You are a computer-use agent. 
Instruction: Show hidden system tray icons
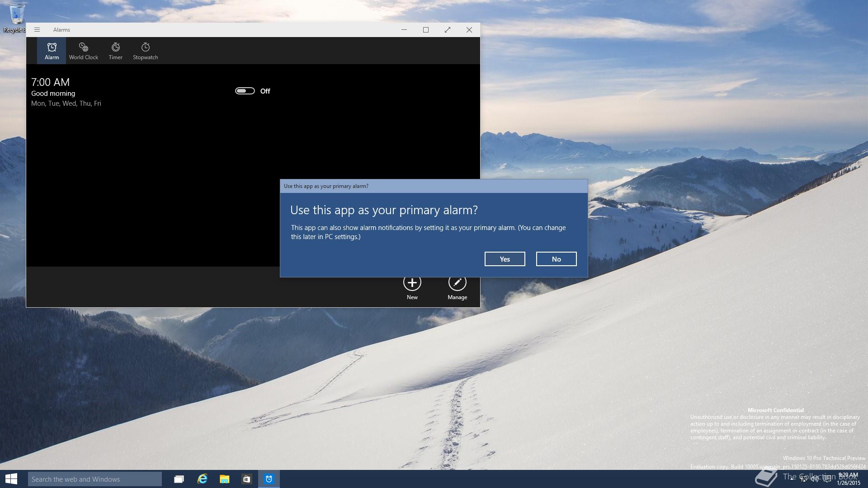pyautogui.click(x=792, y=479)
